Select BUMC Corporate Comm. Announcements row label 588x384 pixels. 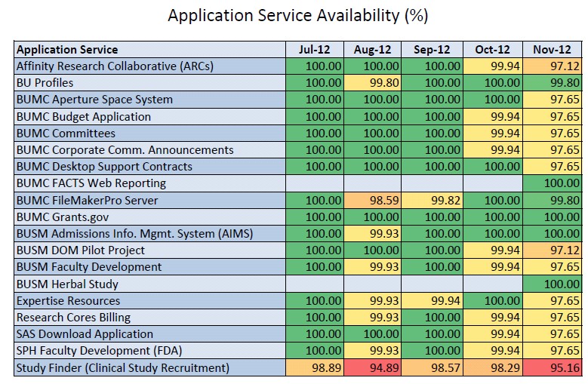tap(150, 149)
